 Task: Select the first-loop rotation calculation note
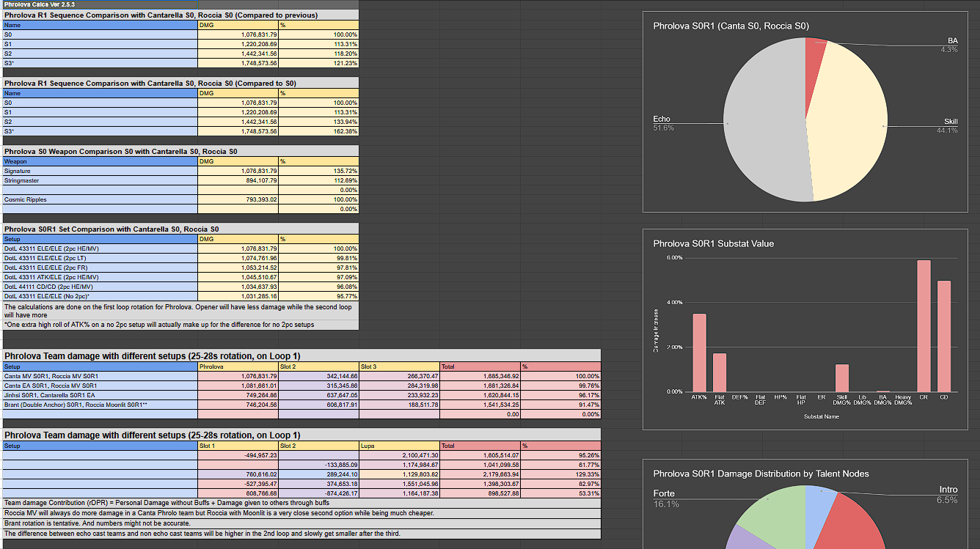coord(180,311)
